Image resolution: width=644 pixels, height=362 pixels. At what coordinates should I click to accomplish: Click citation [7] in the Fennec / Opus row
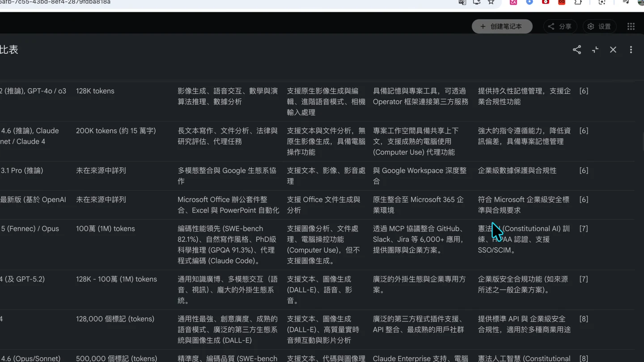584,228
